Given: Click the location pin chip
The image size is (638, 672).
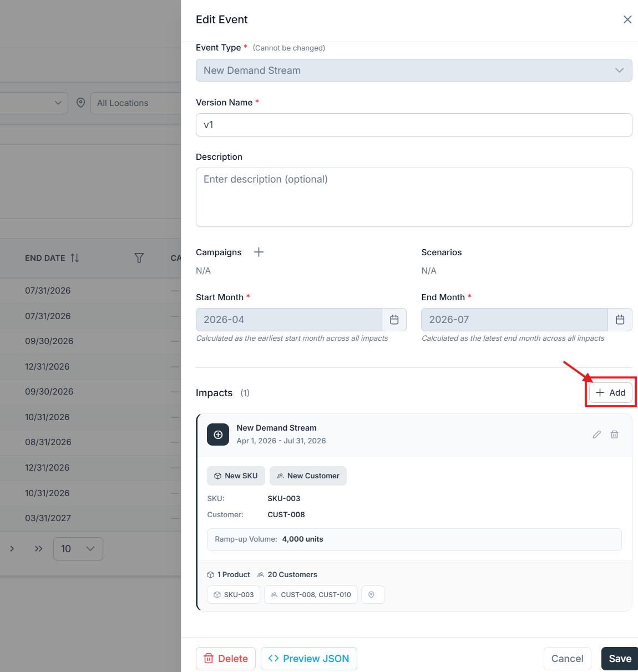Looking at the screenshot, I should click(373, 594).
